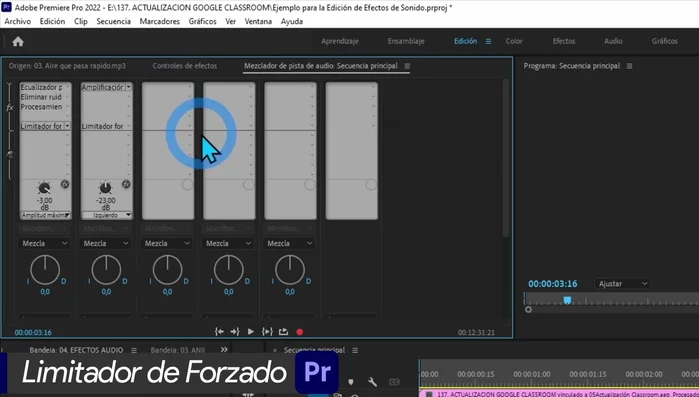Switch to Aprendizaje workspace
Screen dimensions: 699x397
(x=340, y=41)
